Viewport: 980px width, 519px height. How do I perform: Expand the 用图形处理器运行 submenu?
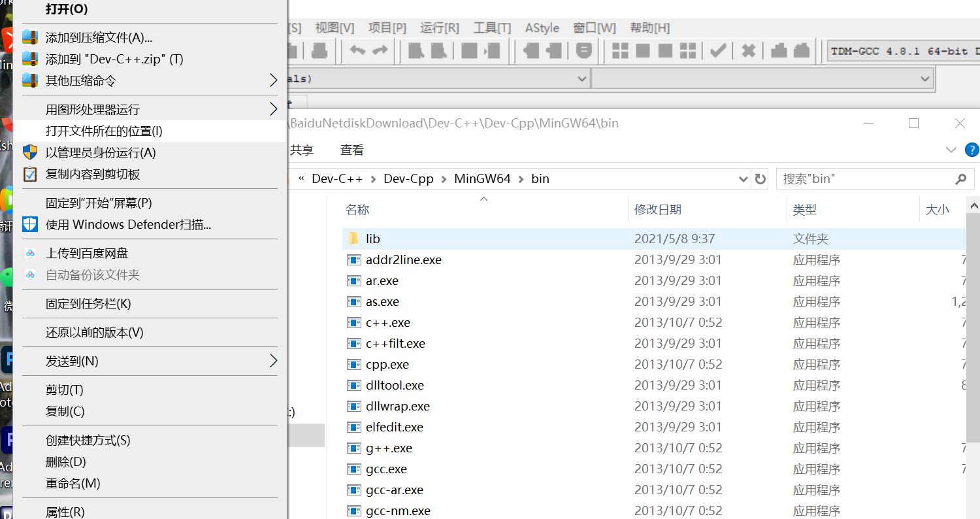tap(273, 109)
